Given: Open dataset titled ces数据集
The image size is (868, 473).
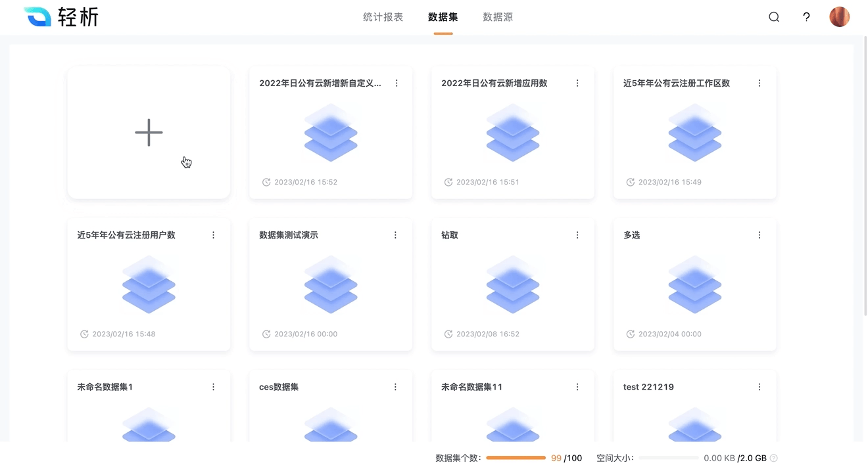Looking at the screenshot, I should click(x=279, y=388).
